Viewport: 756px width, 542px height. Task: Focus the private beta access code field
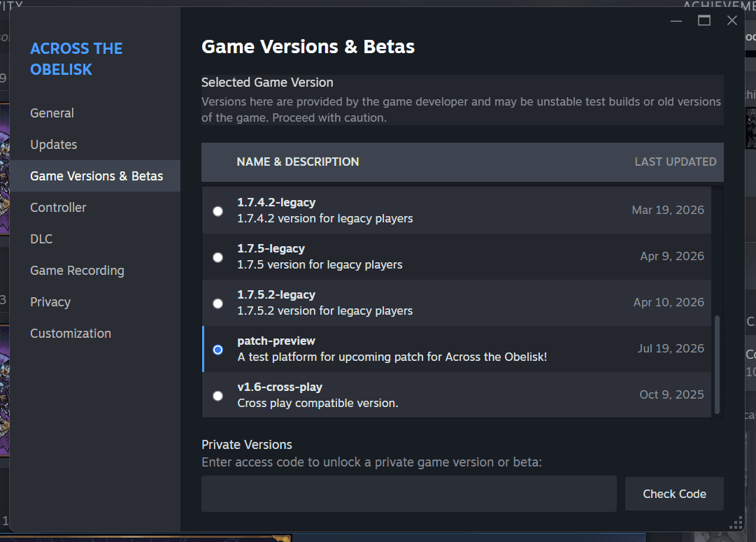[x=409, y=494]
